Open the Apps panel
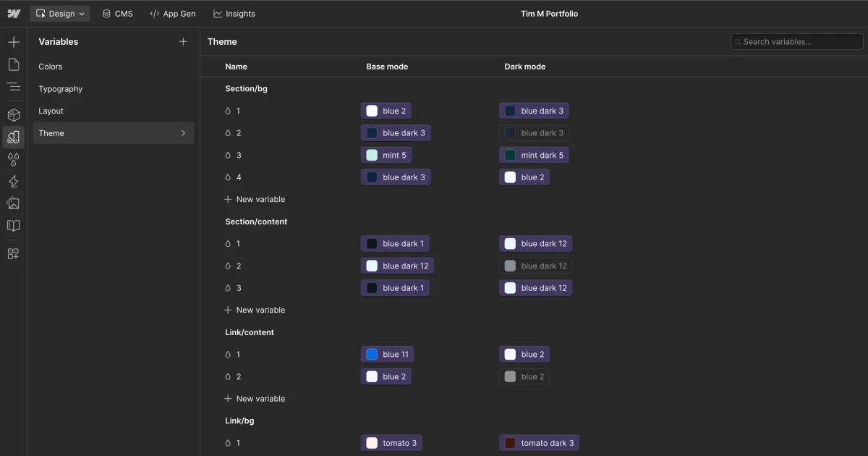The image size is (868, 456). (13, 253)
